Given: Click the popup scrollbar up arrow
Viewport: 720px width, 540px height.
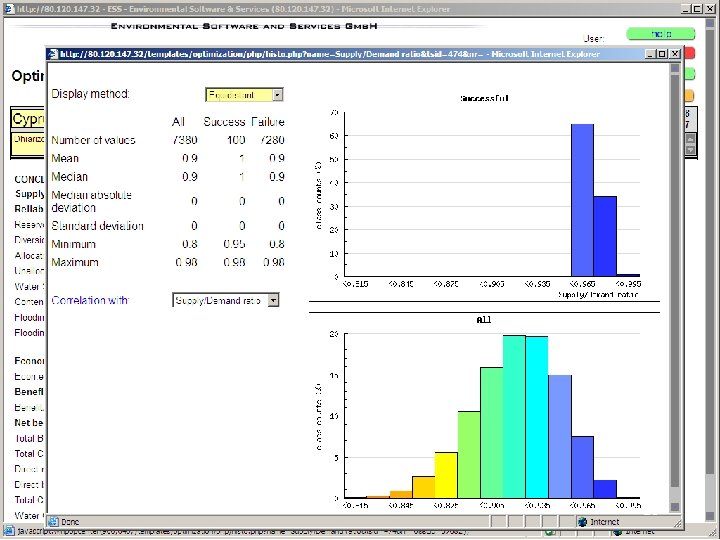Looking at the screenshot, I should pyautogui.click(x=675, y=68).
